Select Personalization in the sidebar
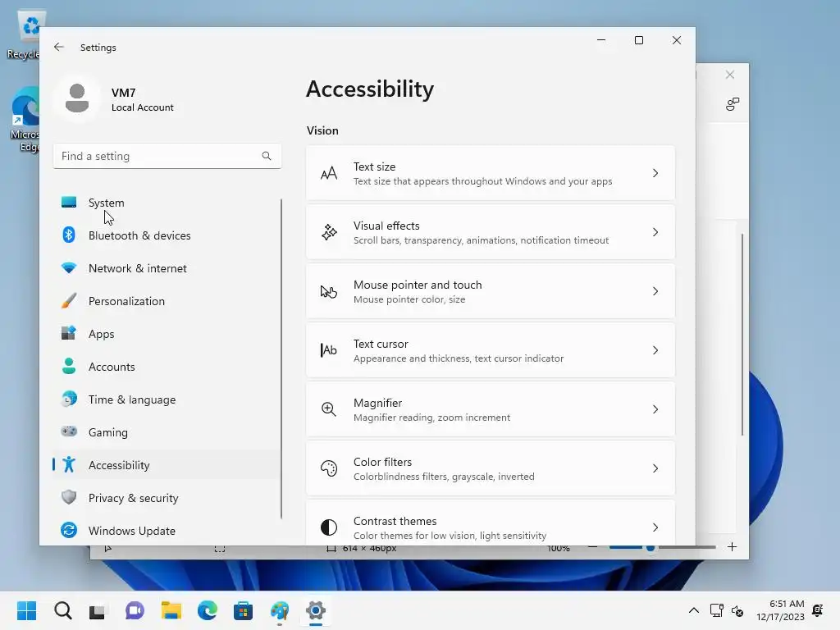This screenshot has width=840, height=630. click(167, 301)
